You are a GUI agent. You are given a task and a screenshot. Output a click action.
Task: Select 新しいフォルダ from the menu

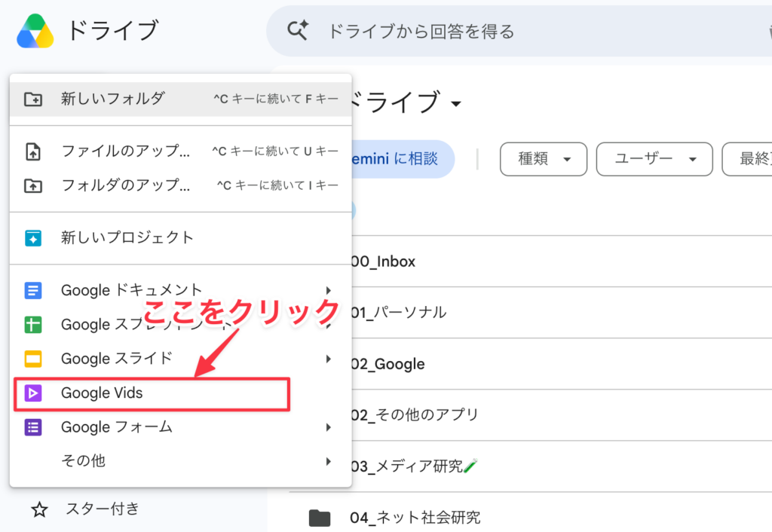click(x=181, y=99)
